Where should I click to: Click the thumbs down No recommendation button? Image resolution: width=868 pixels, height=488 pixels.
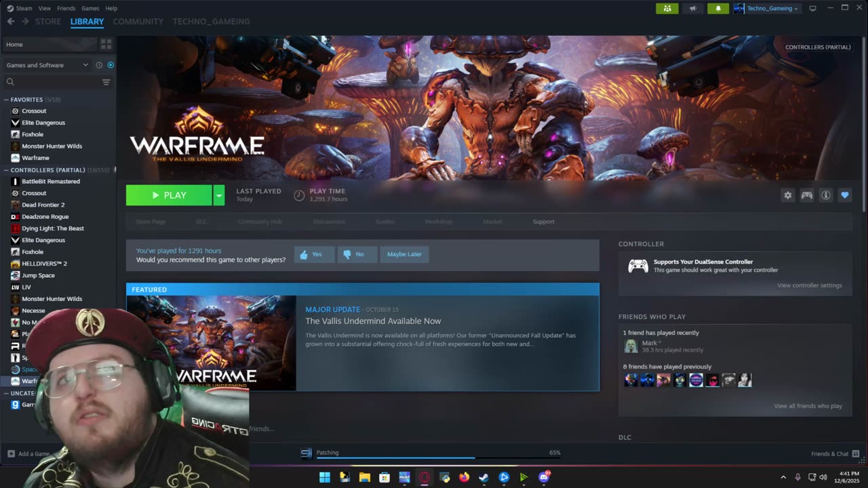point(357,254)
